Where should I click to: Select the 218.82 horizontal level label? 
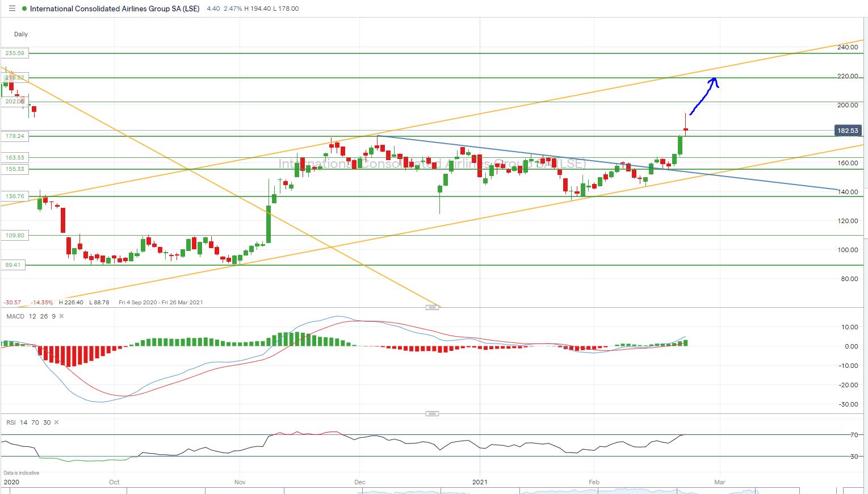click(15, 78)
